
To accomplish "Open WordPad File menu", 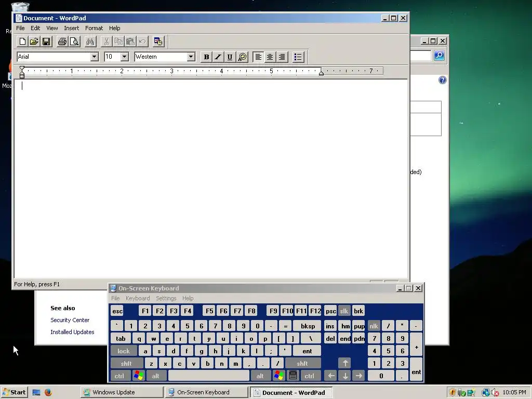I will (x=20, y=28).
